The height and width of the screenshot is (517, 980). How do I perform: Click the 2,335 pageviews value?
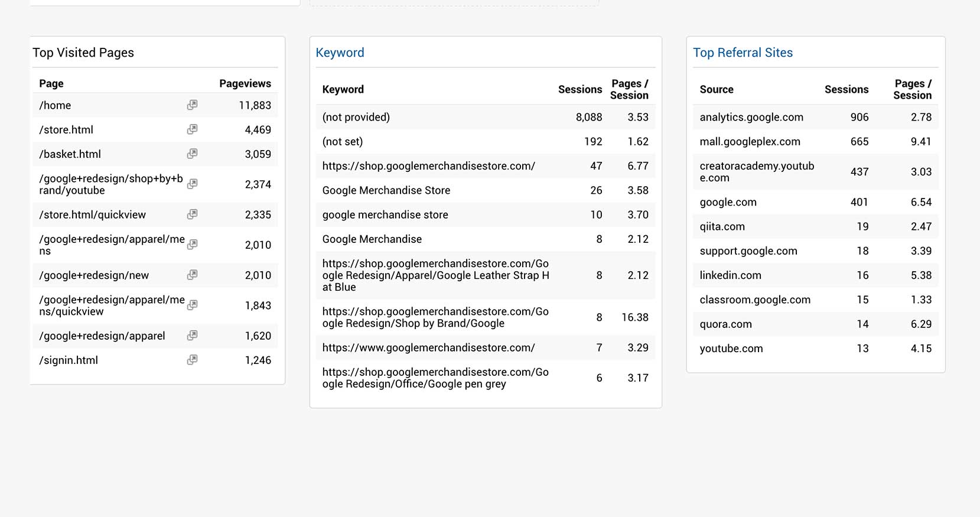tap(258, 214)
